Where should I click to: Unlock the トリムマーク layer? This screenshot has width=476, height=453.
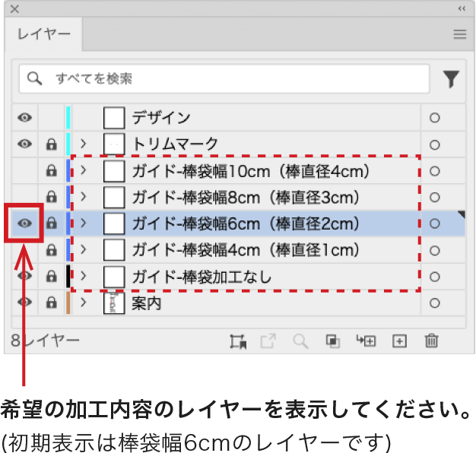(x=51, y=144)
